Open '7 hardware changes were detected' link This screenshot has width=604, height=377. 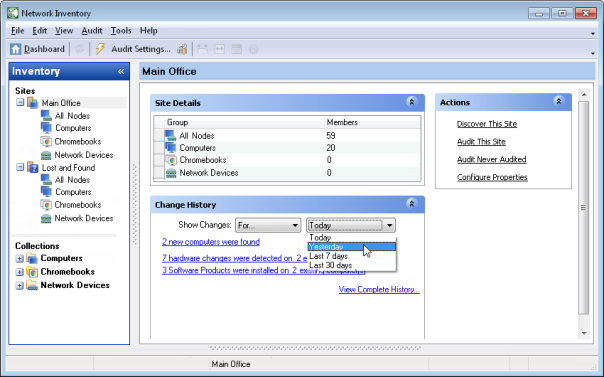pos(235,258)
